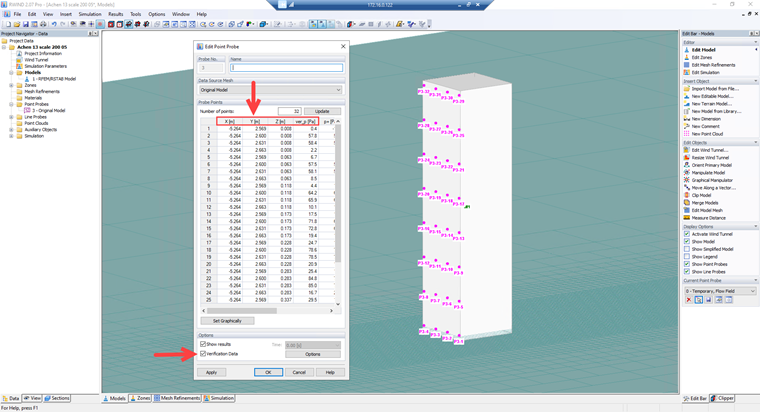Switch to Mesh Refinements bottom tab

pyautogui.click(x=177, y=398)
